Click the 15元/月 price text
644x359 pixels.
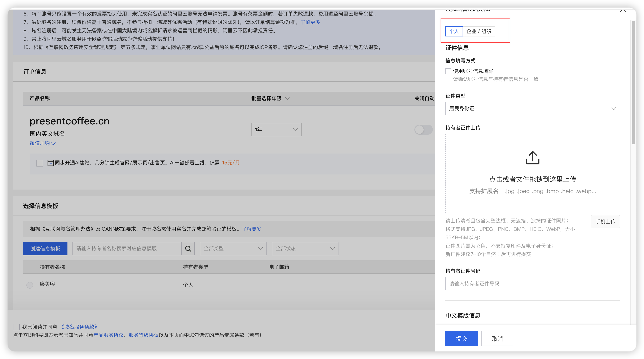click(x=231, y=163)
